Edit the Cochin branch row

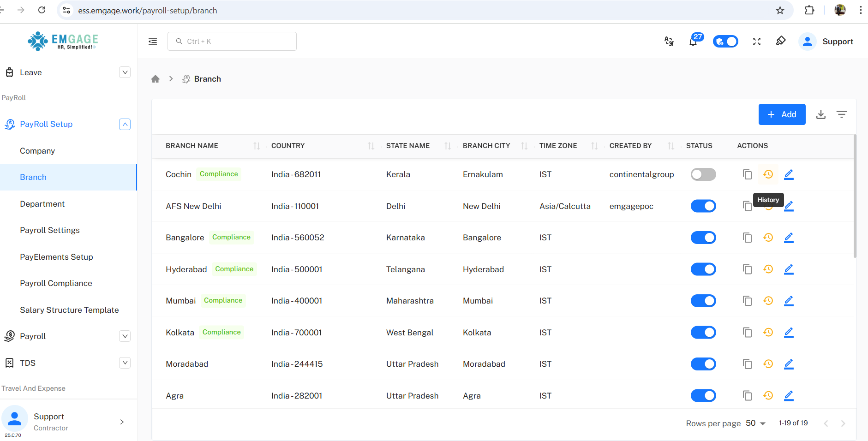tap(789, 174)
